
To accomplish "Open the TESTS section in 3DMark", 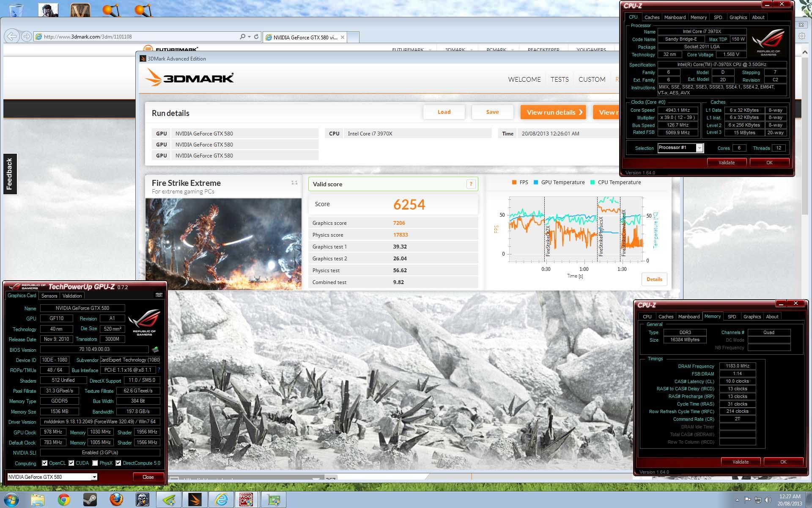I will (x=560, y=79).
